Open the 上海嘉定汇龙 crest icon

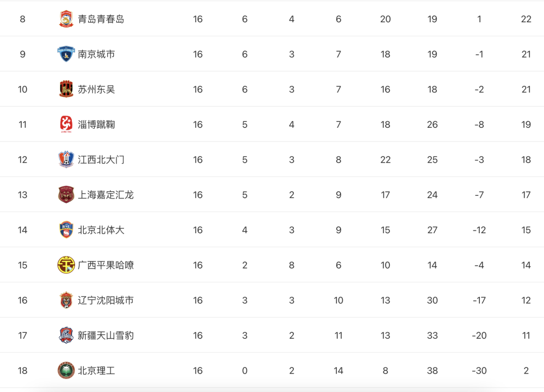[x=66, y=195]
